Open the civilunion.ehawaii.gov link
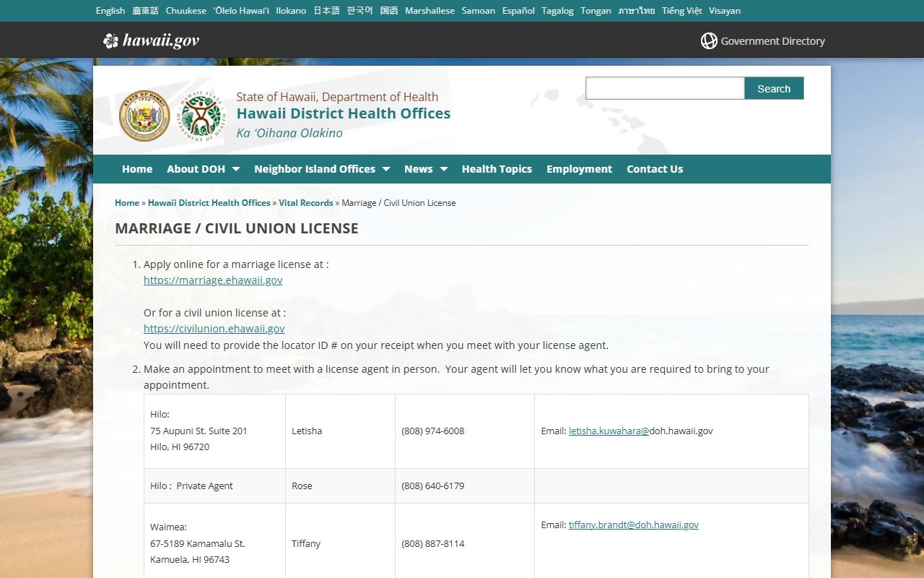This screenshot has height=578, width=924. pos(214,329)
